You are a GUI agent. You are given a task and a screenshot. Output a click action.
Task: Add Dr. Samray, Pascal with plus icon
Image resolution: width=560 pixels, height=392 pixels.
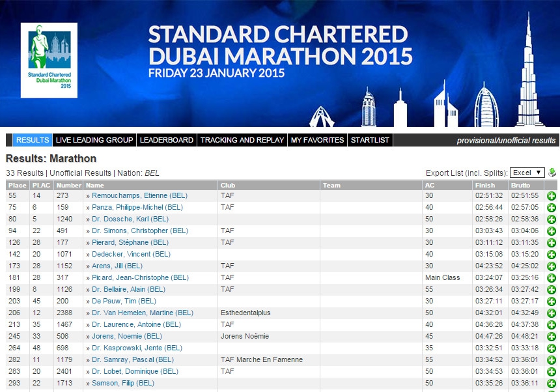(552, 360)
